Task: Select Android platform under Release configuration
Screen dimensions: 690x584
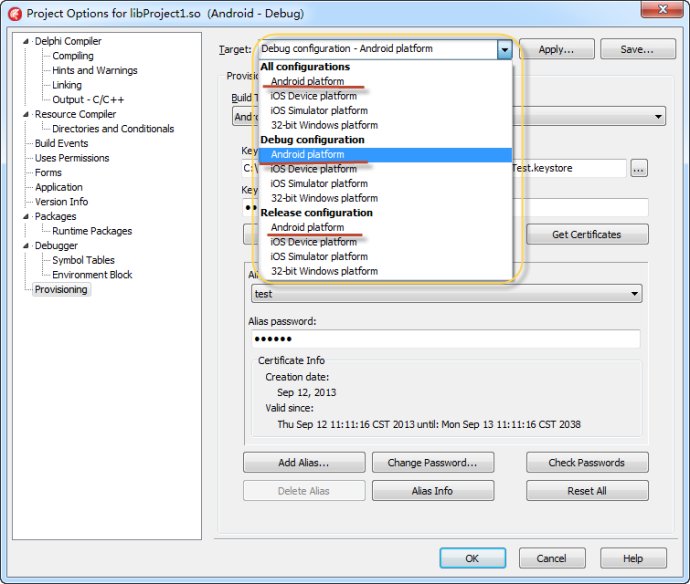Action: pos(308,228)
